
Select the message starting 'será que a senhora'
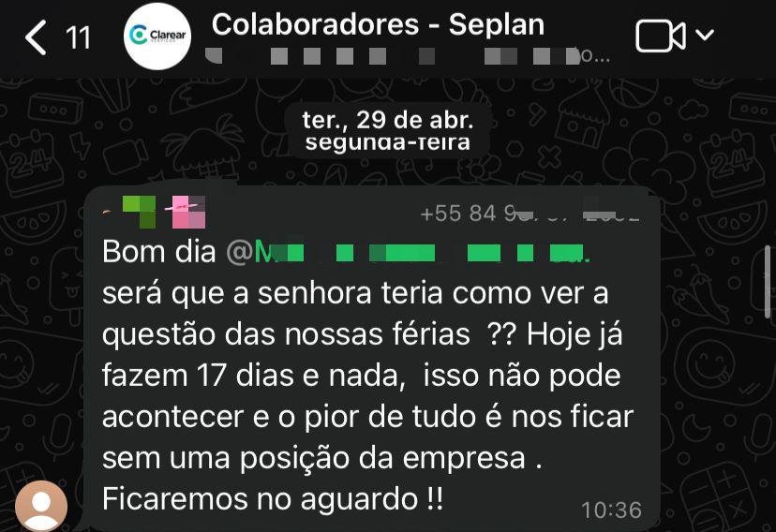pyautogui.click(x=367, y=375)
